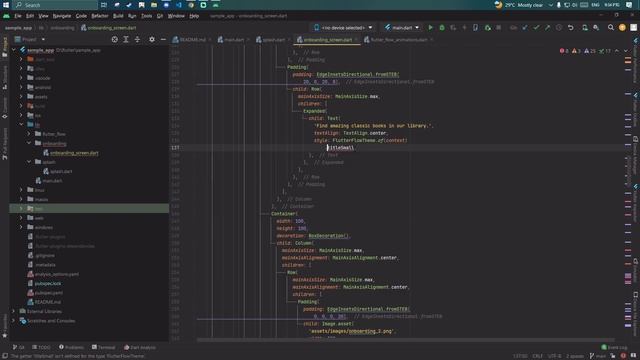Click sample_app breadcrumb in navigation bar
The image size is (640, 360).
coord(18,28)
